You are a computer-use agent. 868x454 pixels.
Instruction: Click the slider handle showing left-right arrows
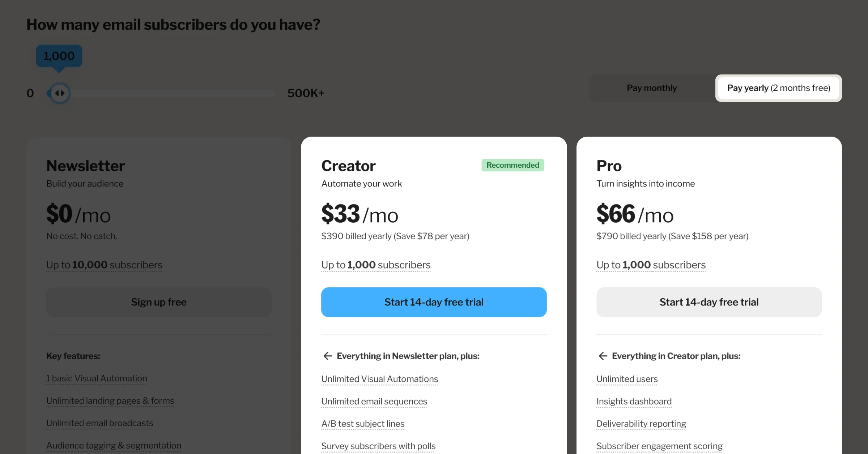(x=59, y=93)
